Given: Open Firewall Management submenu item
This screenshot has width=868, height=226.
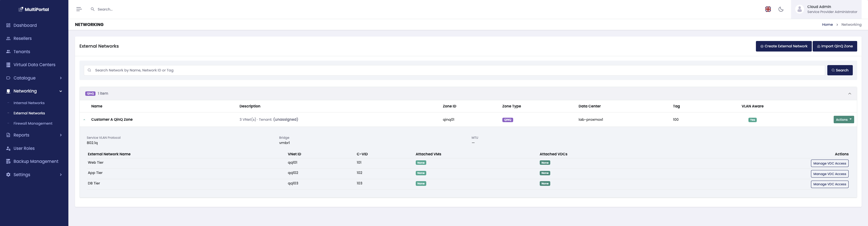Looking at the screenshot, I should coord(33,124).
